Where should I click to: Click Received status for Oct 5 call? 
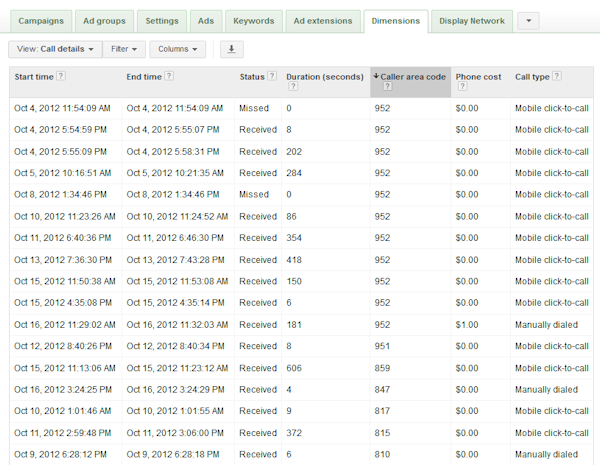pos(258,173)
